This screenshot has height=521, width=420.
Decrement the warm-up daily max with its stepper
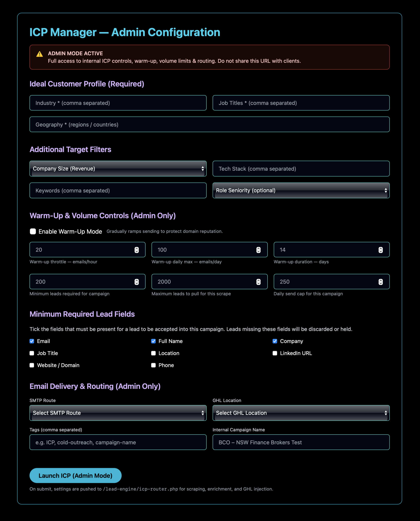coord(258,251)
